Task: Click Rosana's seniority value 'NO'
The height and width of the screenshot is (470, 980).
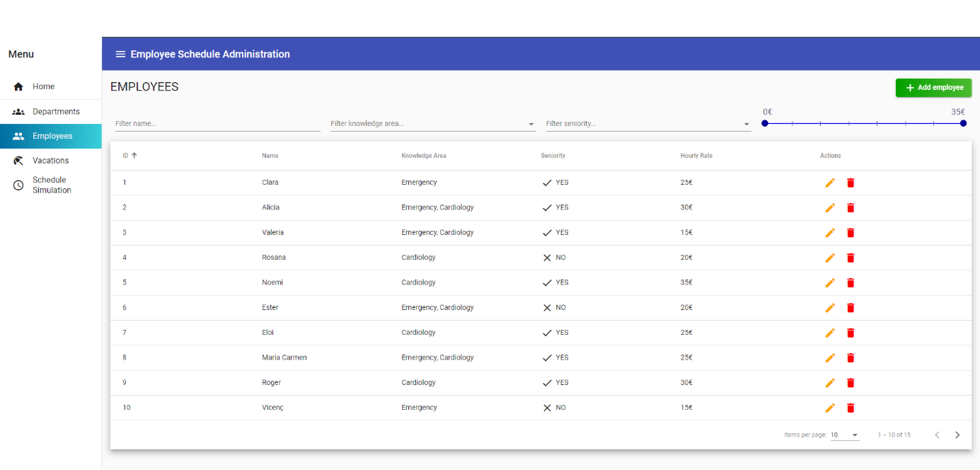Action: tap(560, 258)
